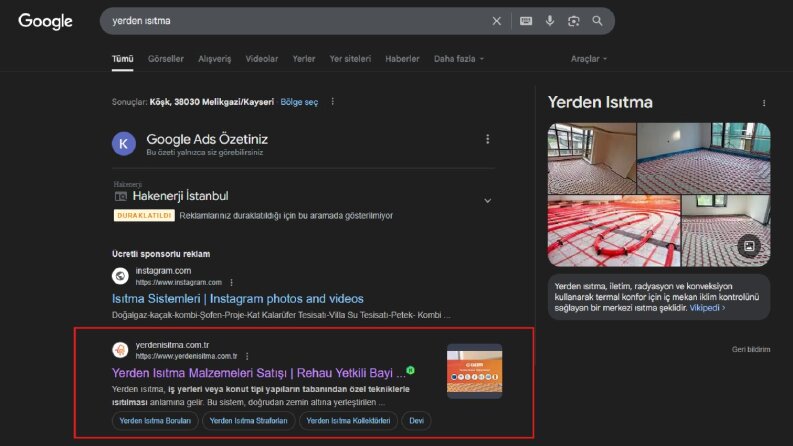793x446 pixels.
Task: Expand the Hakenerji İstanbul ads summary
Action: point(488,201)
